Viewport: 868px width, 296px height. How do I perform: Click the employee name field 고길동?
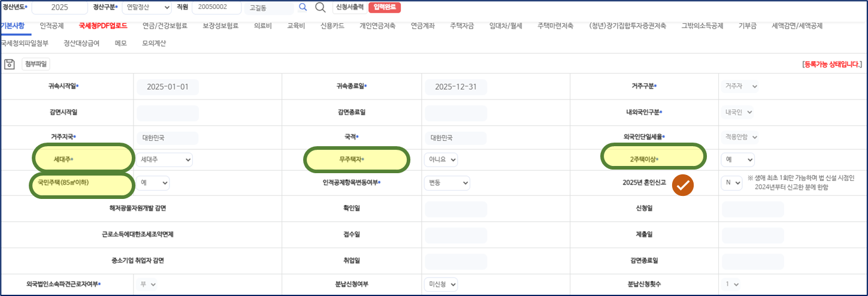pos(268,7)
